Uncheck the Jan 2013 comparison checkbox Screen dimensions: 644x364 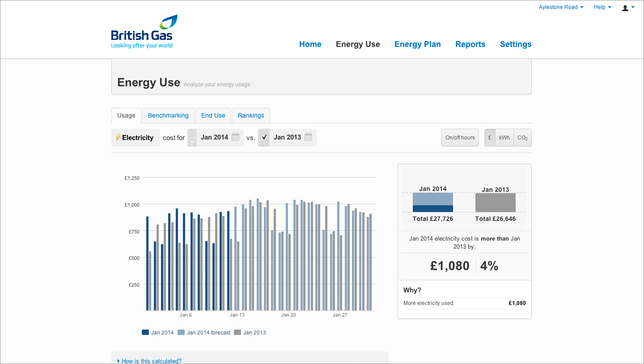264,137
